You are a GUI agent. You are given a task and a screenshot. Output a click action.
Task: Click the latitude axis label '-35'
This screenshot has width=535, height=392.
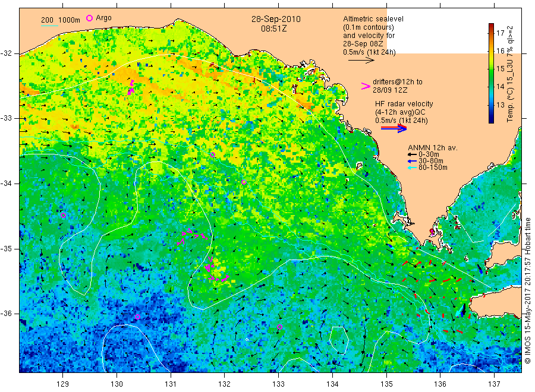click(6, 248)
